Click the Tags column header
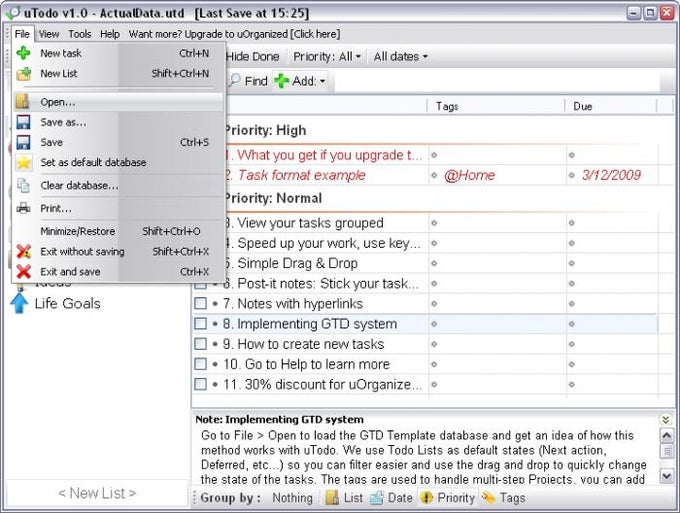The height and width of the screenshot is (513, 680). 496,106
